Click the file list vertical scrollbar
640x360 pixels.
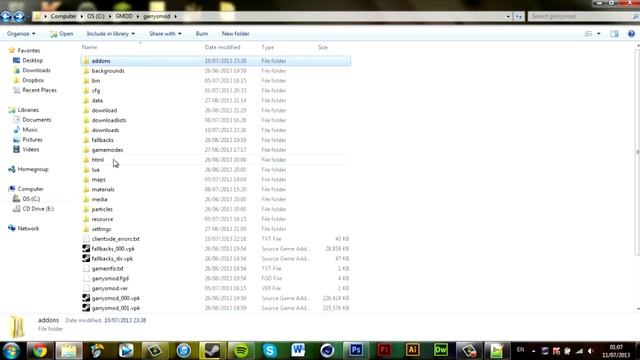click(638, 152)
